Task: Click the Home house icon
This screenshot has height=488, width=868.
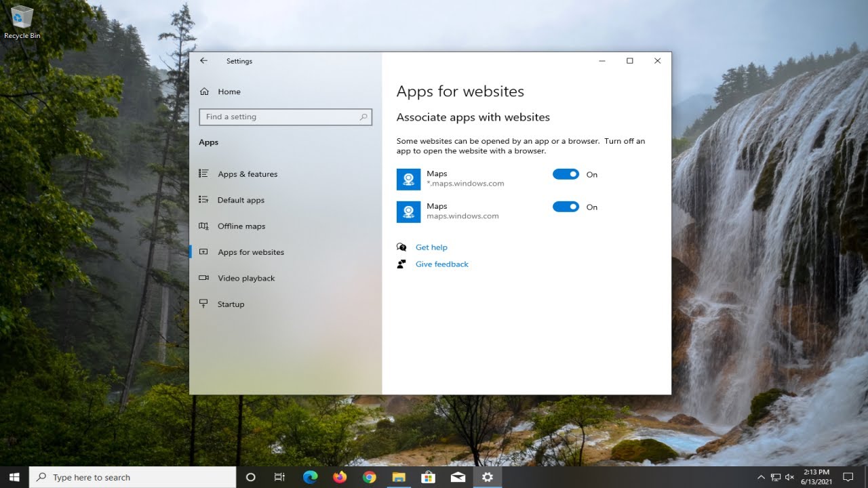Action: pos(204,91)
